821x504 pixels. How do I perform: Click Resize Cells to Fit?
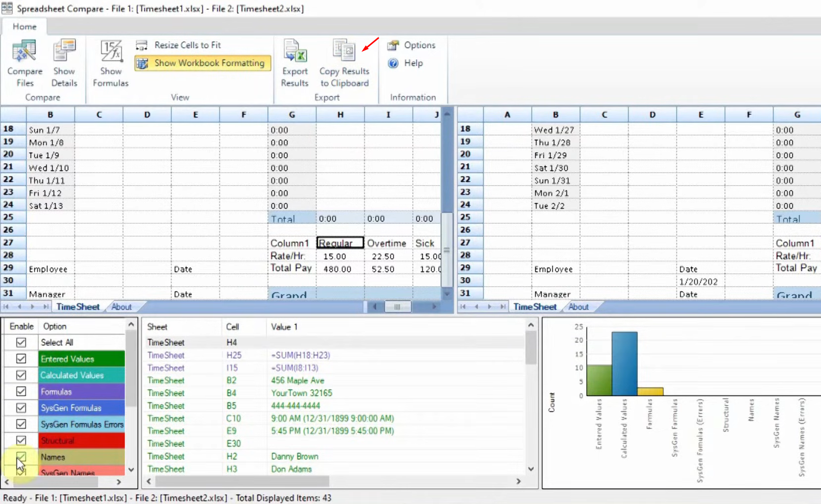(x=179, y=45)
